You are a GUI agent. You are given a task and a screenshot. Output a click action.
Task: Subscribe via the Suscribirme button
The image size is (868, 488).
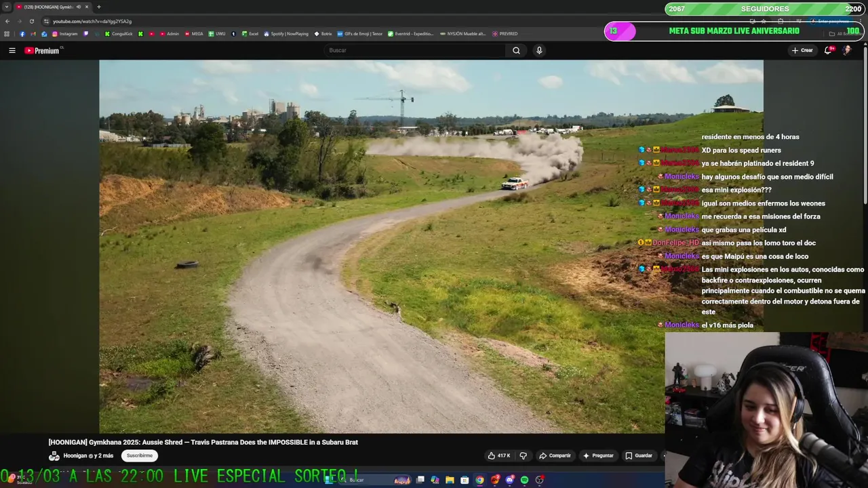point(139,455)
